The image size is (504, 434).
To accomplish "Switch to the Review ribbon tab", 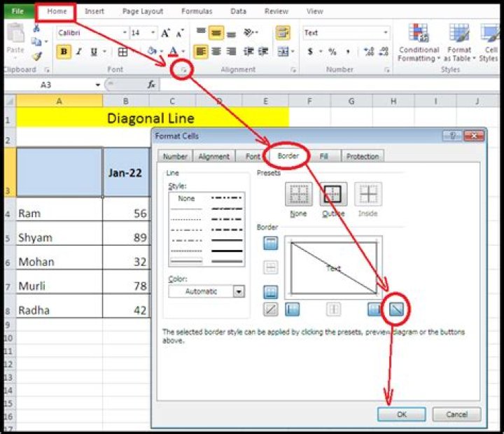I will 276,11.
